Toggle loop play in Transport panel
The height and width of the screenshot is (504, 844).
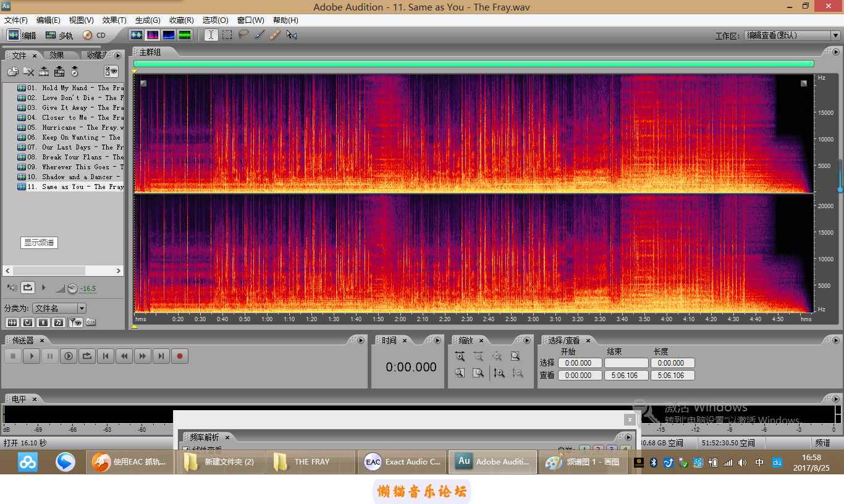[87, 356]
